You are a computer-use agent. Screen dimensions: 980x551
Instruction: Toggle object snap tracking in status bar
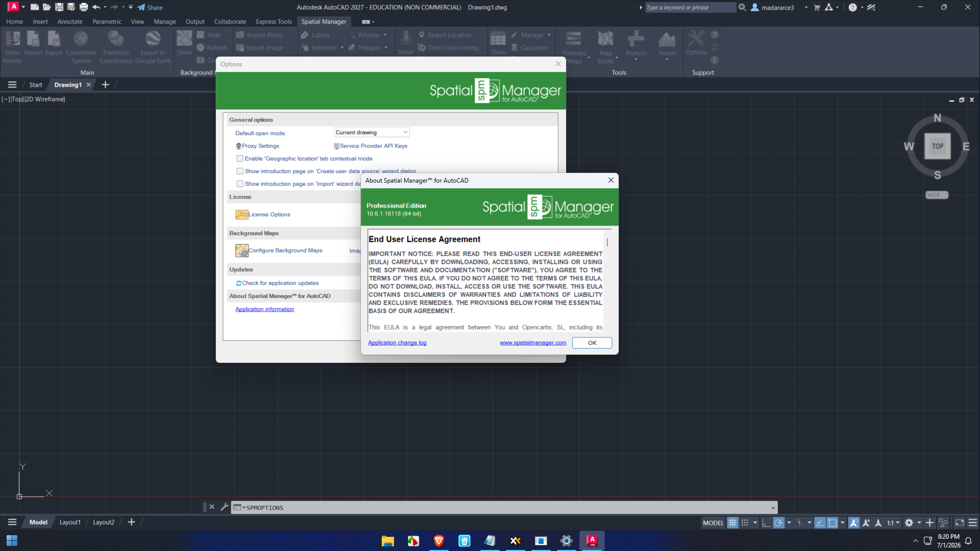(820, 522)
